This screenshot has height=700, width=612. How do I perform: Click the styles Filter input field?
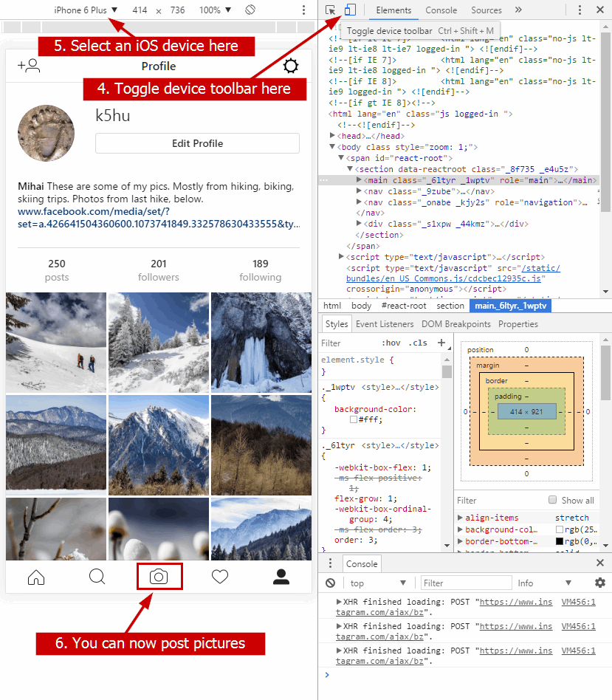coord(348,343)
